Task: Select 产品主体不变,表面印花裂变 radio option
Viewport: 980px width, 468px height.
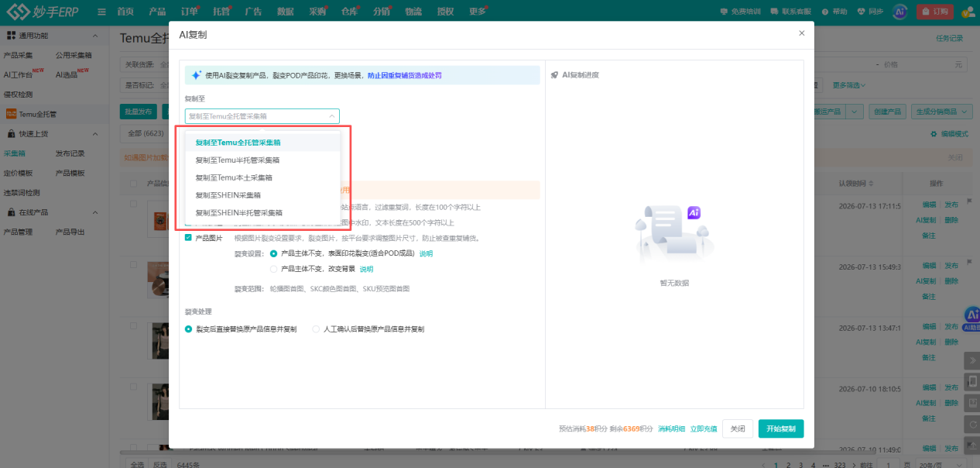Action: coord(273,253)
